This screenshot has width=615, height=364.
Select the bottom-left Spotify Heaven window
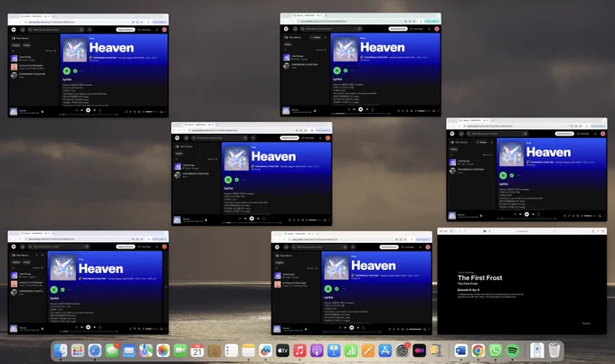point(89,283)
